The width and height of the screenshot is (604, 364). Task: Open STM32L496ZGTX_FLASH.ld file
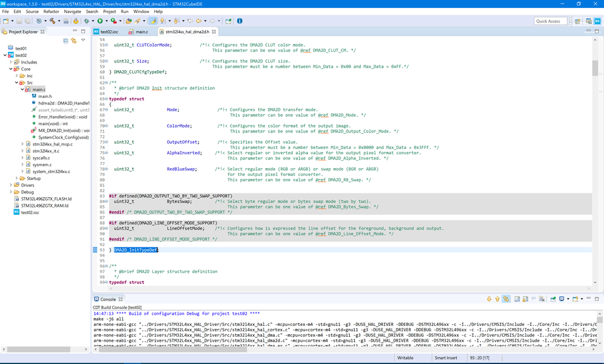pyautogui.click(x=46, y=199)
